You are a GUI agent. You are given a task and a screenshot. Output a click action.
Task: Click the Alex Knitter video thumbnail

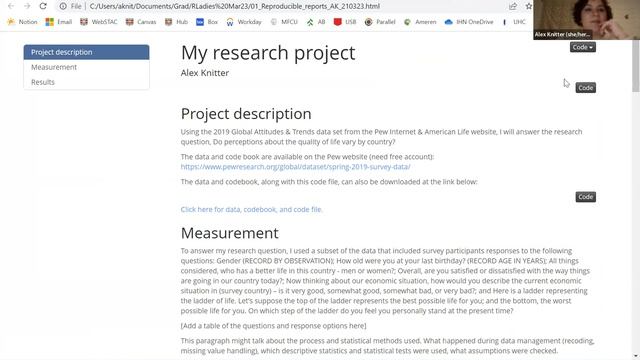586,20
